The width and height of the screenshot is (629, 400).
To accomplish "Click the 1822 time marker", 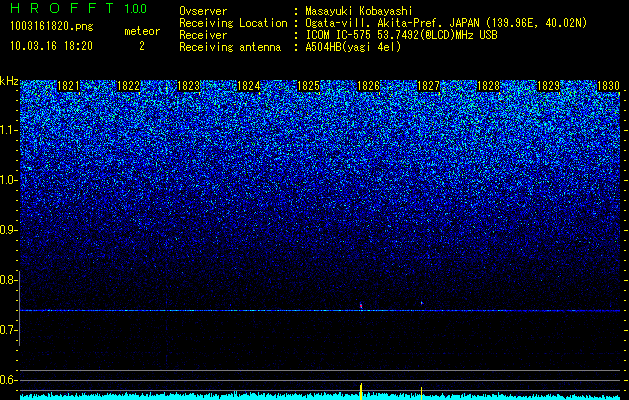I will point(128,86).
